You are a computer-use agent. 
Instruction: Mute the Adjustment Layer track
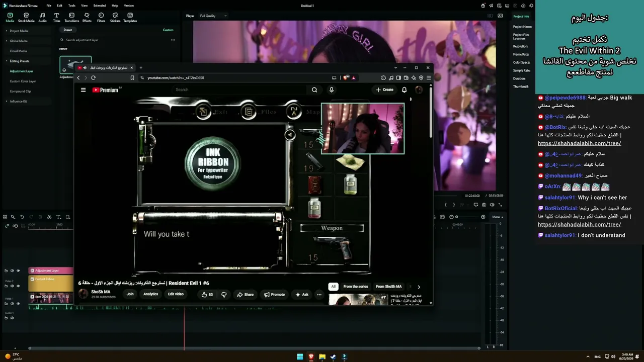12,270
